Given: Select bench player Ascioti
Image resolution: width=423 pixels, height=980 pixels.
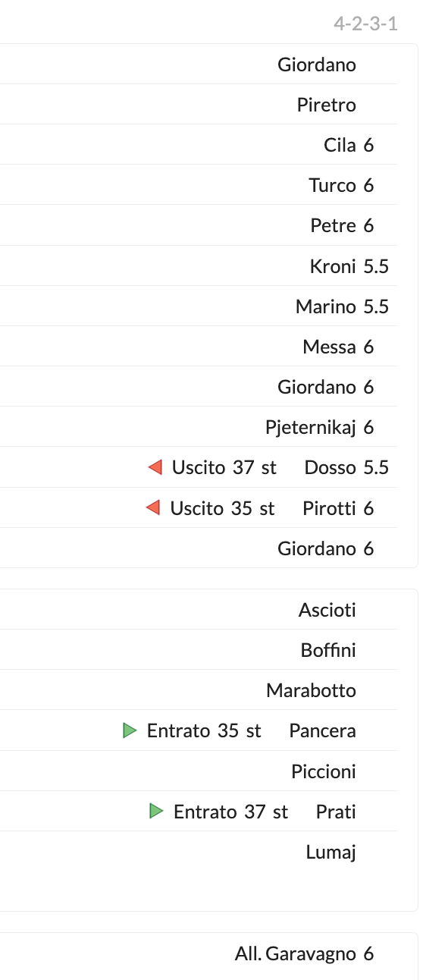Looking at the screenshot, I should [x=327, y=610].
